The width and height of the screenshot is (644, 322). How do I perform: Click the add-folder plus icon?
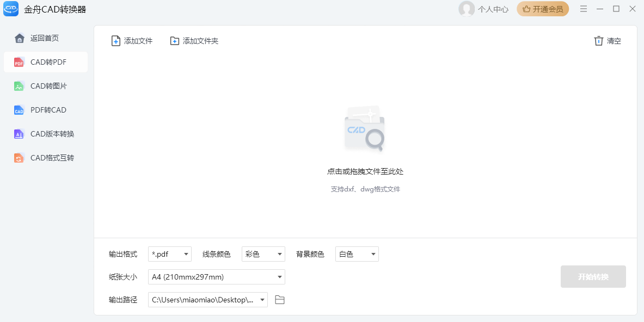tap(175, 41)
